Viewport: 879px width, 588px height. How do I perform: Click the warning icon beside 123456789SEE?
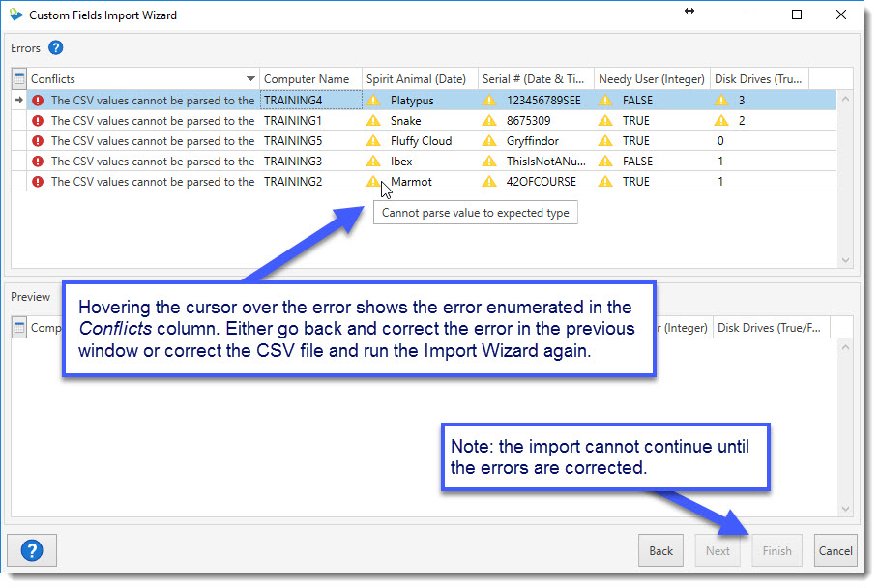[489, 101]
